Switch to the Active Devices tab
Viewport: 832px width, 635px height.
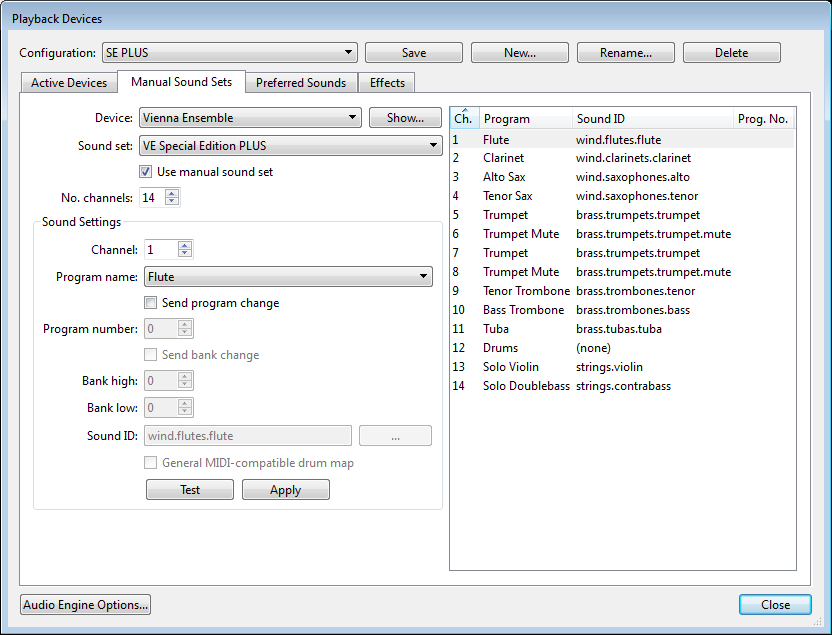click(x=69, y=83)
